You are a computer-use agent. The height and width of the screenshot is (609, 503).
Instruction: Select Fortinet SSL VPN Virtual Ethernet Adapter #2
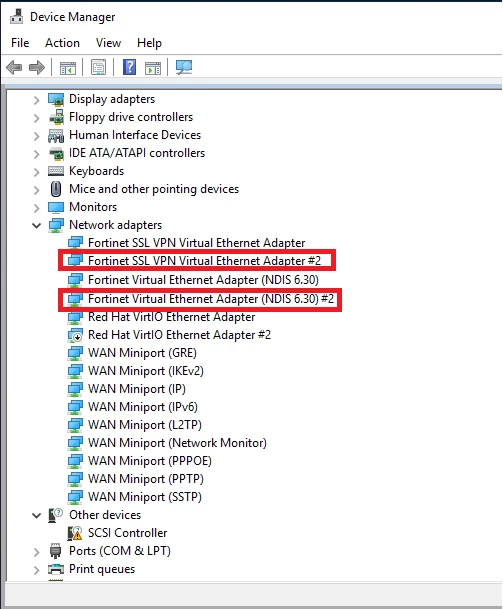(x=204, y=261)
